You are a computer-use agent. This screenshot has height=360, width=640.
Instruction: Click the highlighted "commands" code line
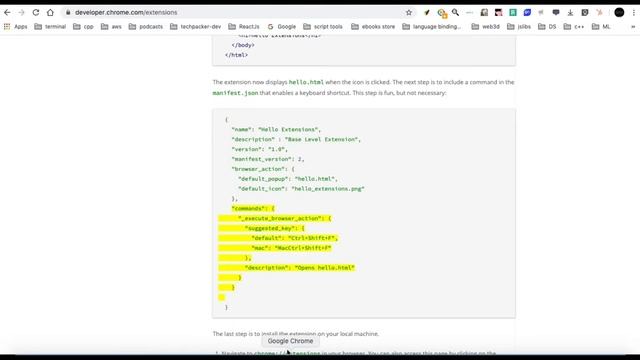pos(253,209)
